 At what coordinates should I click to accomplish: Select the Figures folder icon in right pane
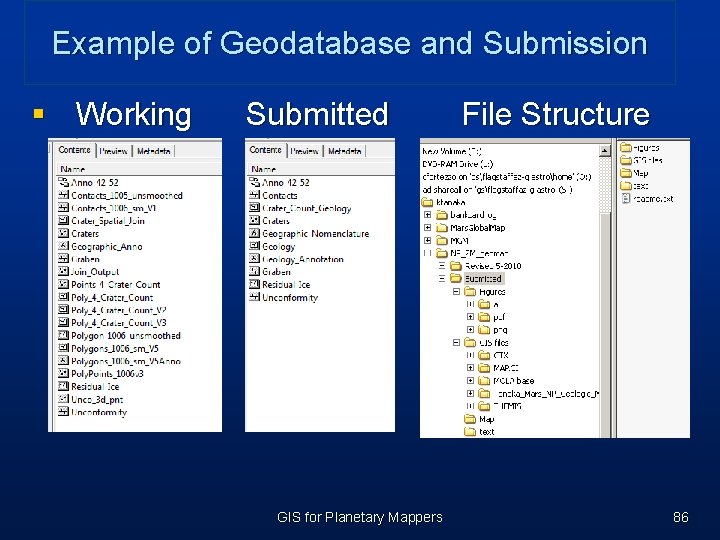[626, 147]
